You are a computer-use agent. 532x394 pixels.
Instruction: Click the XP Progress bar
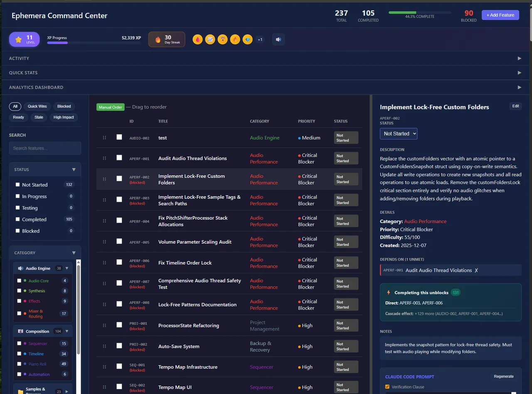click(94, 43)
